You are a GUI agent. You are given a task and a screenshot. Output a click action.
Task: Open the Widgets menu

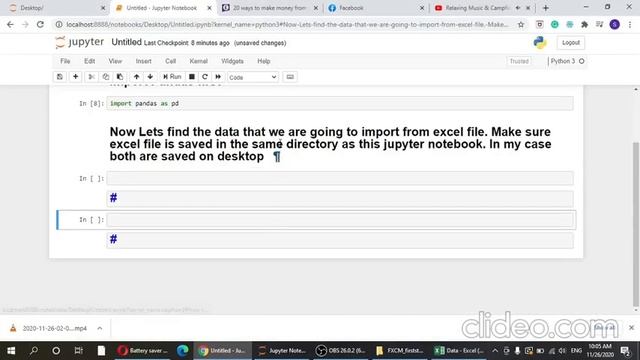[x=232, y=61]
